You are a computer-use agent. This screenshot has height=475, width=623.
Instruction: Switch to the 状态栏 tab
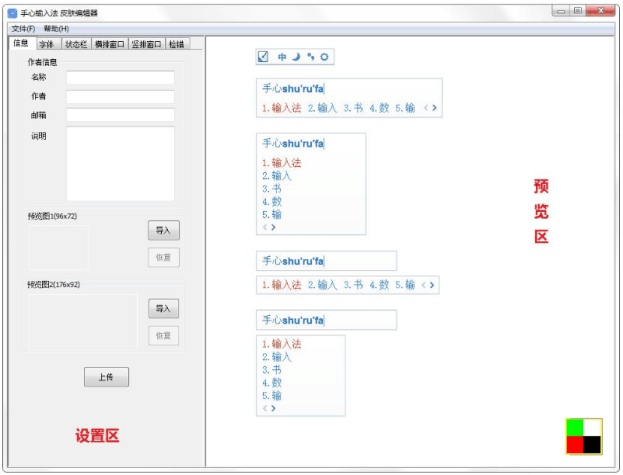pos(75,44)
